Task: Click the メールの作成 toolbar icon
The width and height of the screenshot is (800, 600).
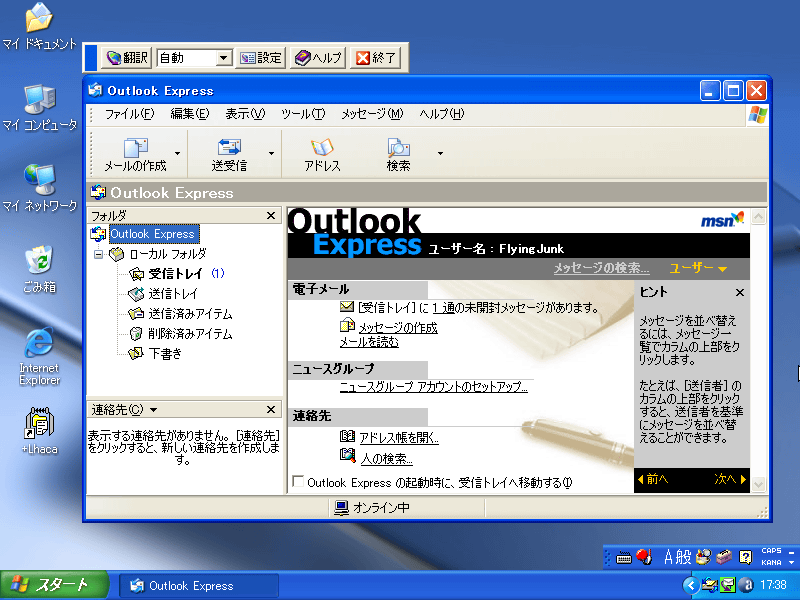Action: coord(135,154)
